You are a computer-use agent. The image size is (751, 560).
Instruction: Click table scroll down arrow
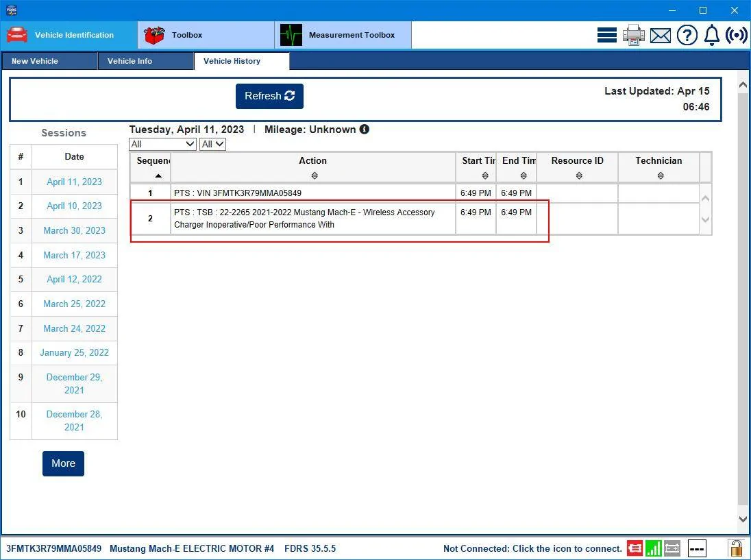(x=706, y=219)
